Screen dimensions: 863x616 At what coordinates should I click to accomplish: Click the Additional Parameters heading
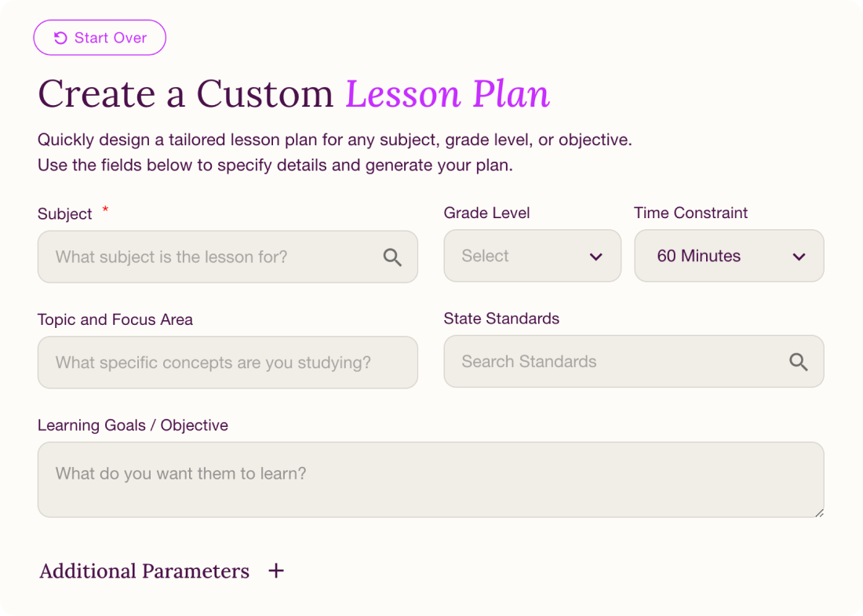pyautogui.click(x=144, y=571)
